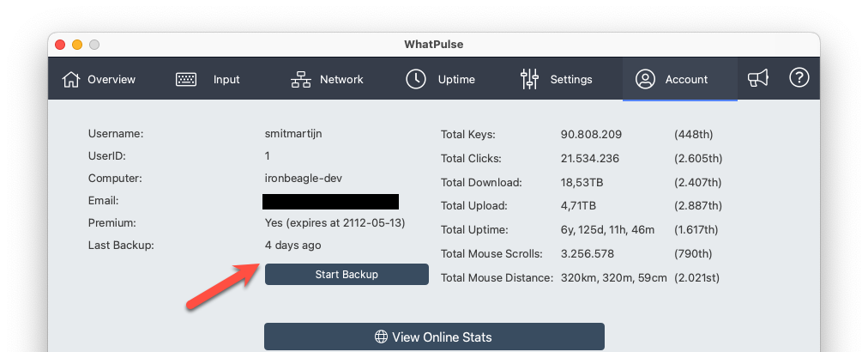Click the globe icon on View Online Stats
This screenshot has height=352, width=868.
point(381,337)
